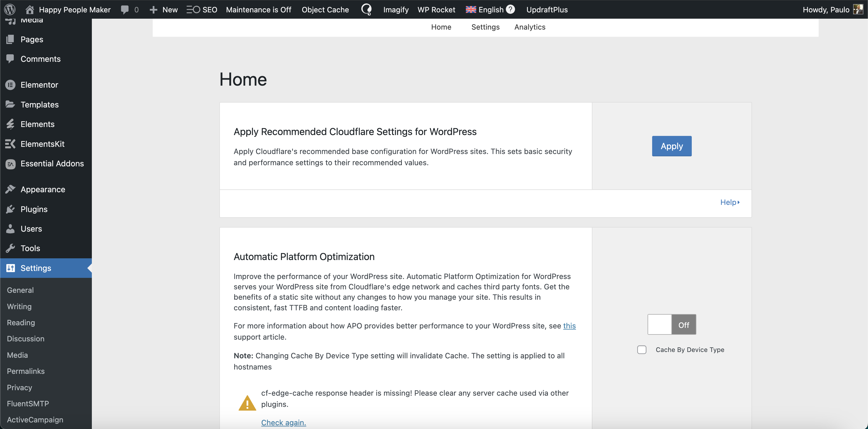Toggle Automatic Platform Optimization switch
The width and height of the screenshot is (868, 429).
coord(672,324)
